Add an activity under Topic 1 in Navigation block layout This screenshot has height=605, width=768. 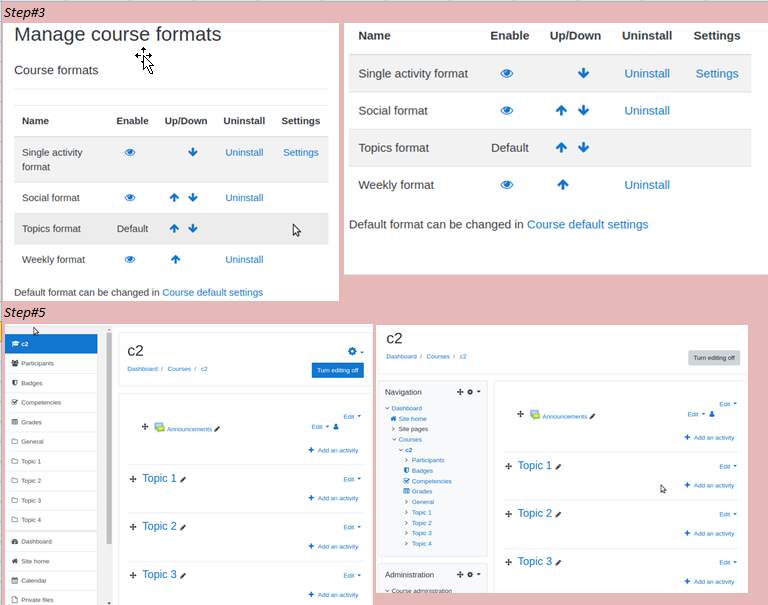coord(709,485)
